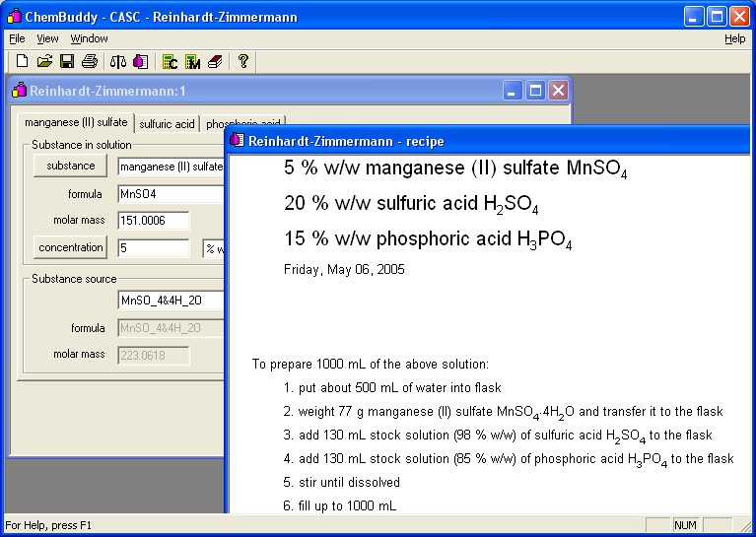
Task: Click the recipe window title icon
Action: click(238, 140)
